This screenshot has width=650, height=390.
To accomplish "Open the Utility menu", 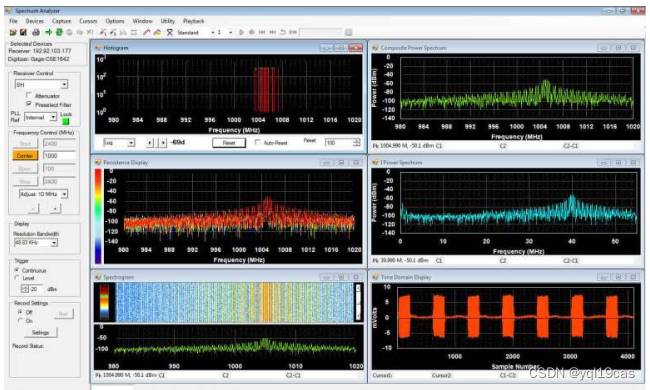I will coord(167,21).
